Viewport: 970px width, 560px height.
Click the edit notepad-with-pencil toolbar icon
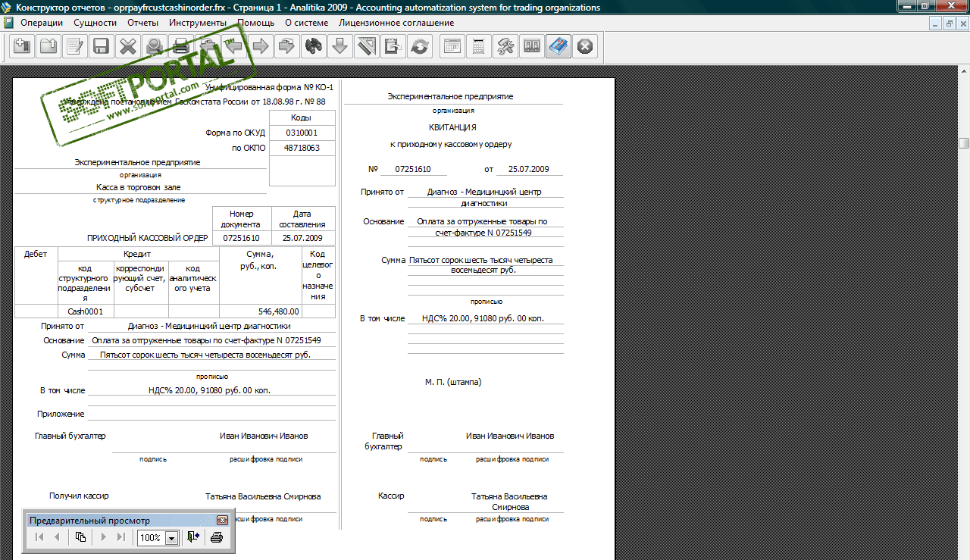(74, 46)
